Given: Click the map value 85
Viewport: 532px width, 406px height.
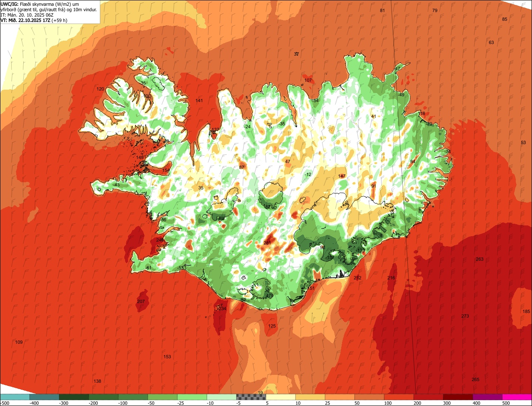Looking at the screenshot, I should (505, 19).
